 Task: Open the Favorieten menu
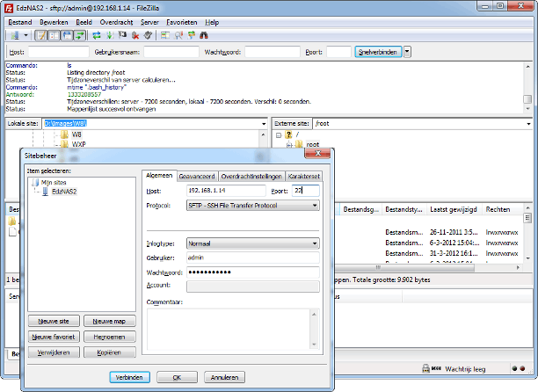pyautogui.click(x=181, y=22)
